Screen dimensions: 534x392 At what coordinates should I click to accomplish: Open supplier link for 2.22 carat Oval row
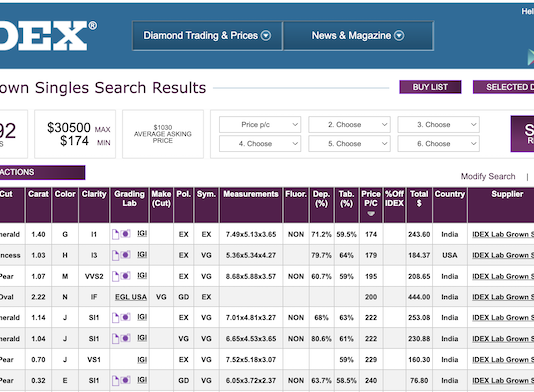[x=503, y=297]
